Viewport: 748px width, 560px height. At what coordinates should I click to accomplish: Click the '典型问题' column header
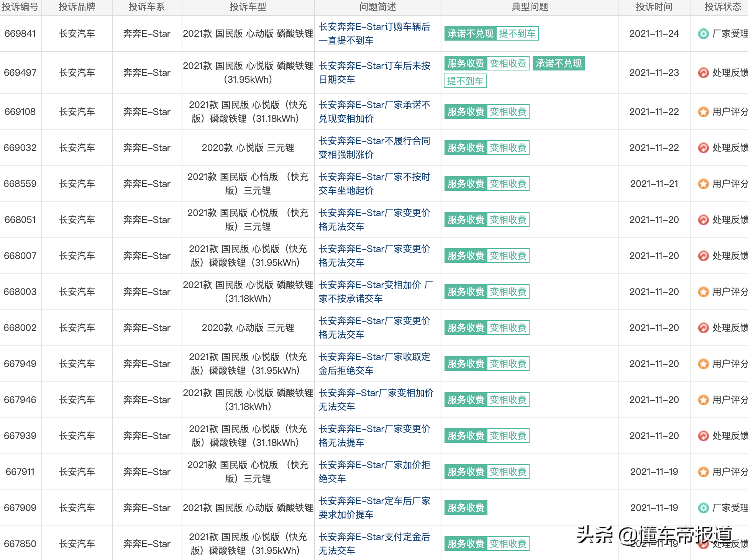(530, 7)
